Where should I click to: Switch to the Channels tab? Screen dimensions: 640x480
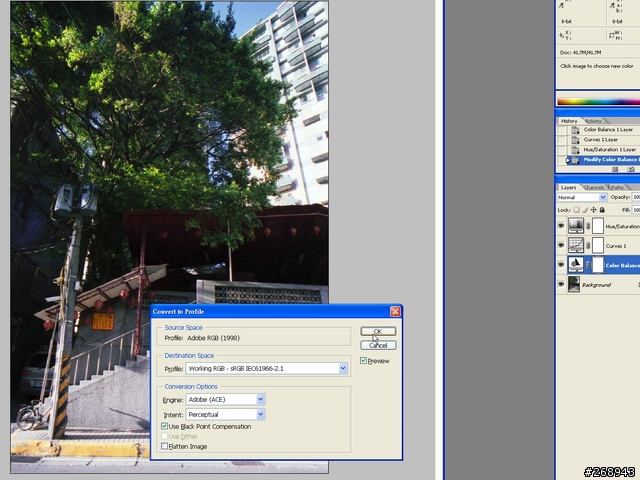594,188
